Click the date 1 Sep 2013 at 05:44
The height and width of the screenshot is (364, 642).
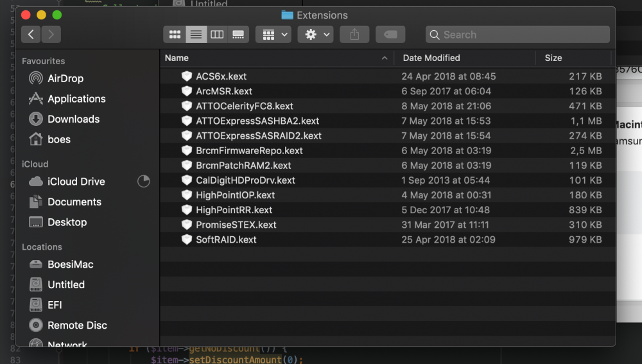click(446, 180)
